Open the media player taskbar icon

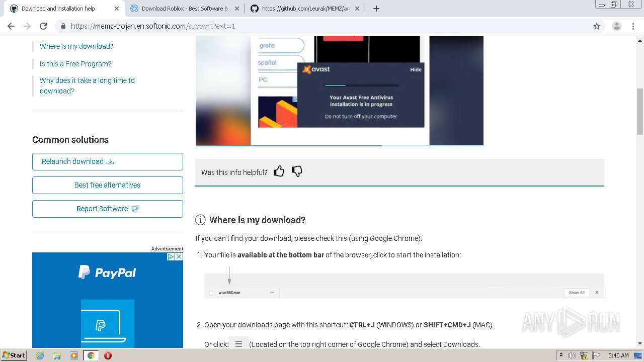click(x=74, y=355)
